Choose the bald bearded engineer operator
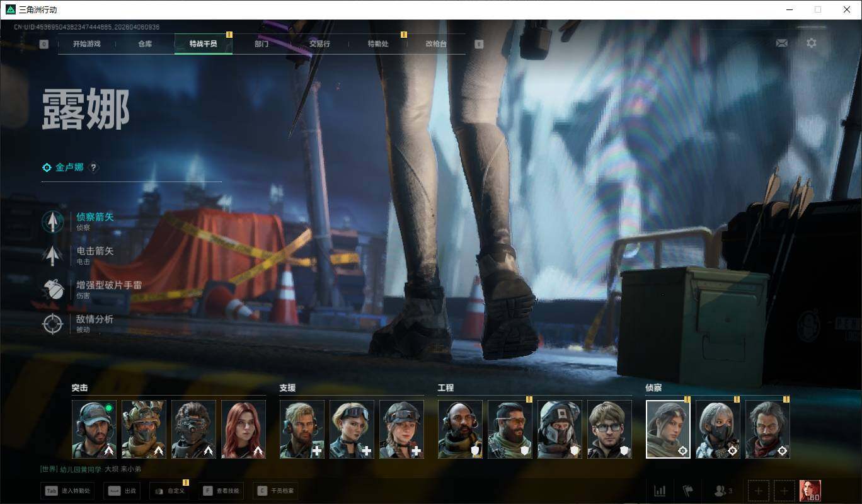 coord(460,429)
